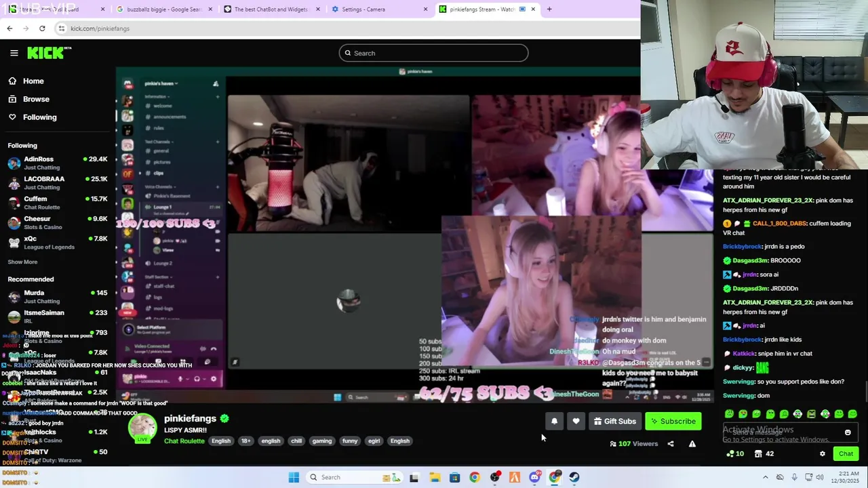Open microphone icon in system tray

795,477
